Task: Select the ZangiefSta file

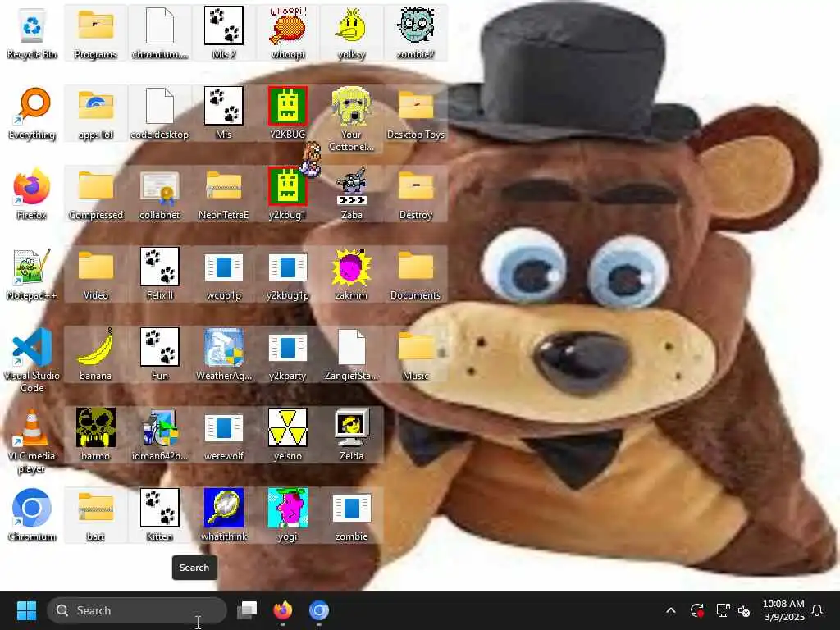Action: point(351,354)
